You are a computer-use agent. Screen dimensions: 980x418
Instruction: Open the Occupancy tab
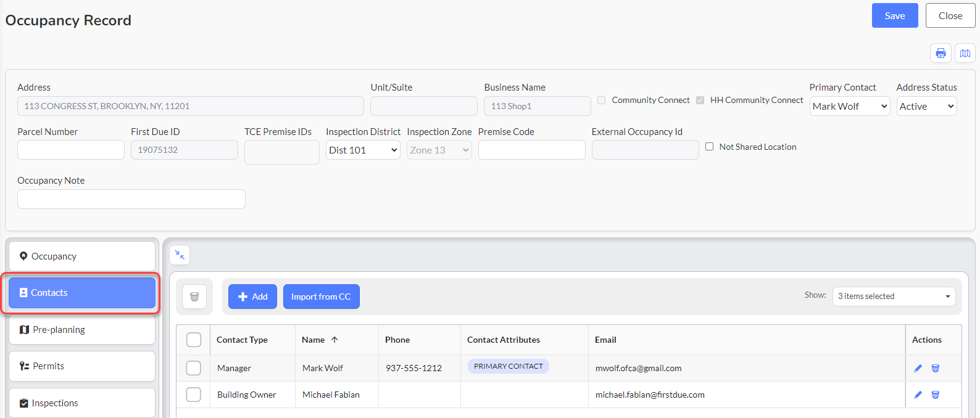pyautogui.click(x=82, y=256)
